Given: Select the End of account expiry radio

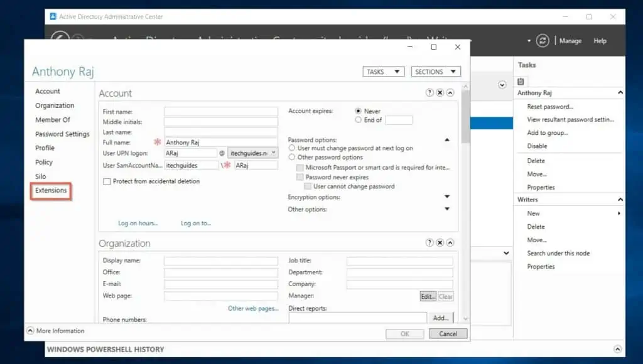Looking at the screenshot, I should (x=358, y=120).
